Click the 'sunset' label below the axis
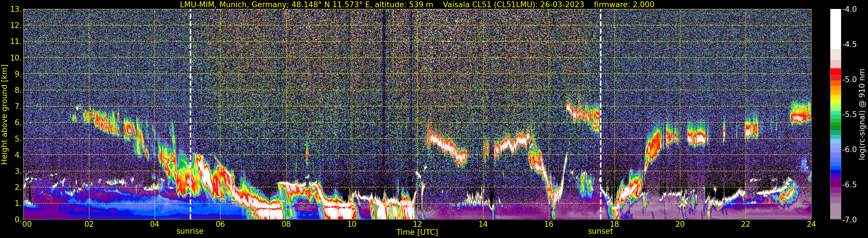 point(601,231)
